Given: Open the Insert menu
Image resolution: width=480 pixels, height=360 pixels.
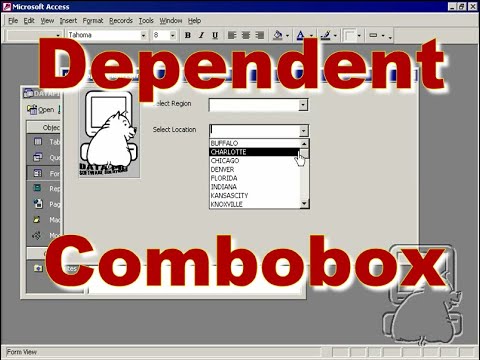Looking at the screenshot, I should [x=68, y=21].
